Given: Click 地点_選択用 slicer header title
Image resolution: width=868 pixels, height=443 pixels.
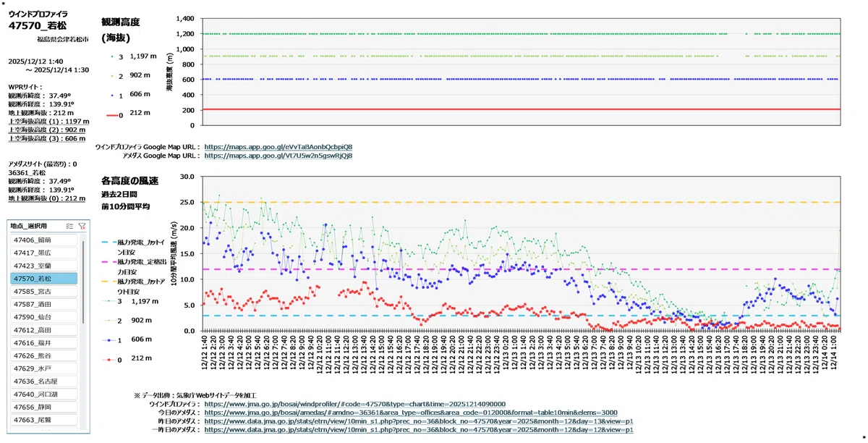Looking at the screenshot, I should tap(30, 226).
